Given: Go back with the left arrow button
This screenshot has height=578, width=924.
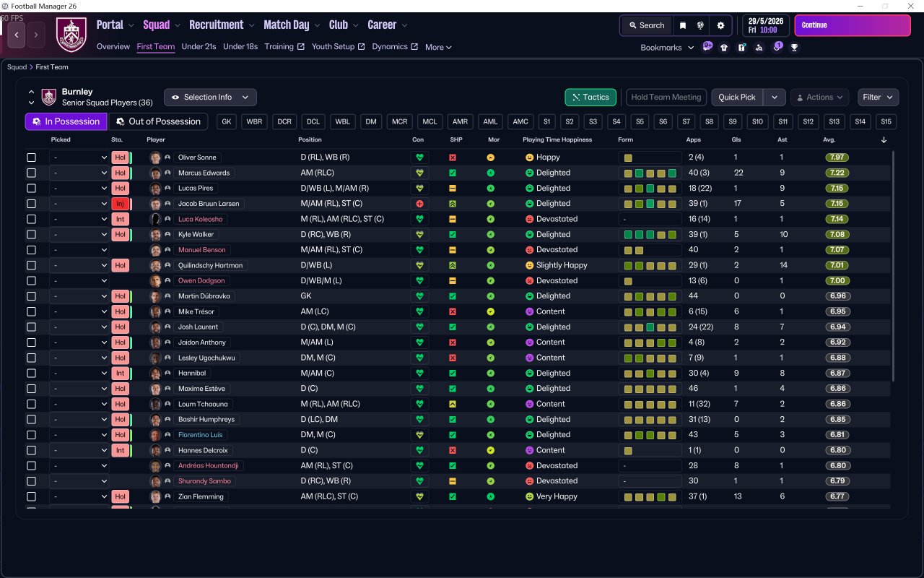Looking at the screenshot, I should pos(17,34).
